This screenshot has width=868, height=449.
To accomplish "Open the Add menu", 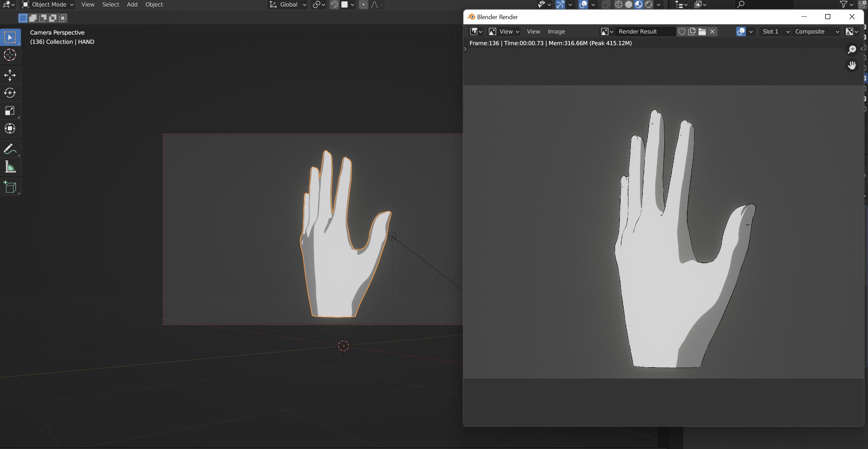I will 132,4.
